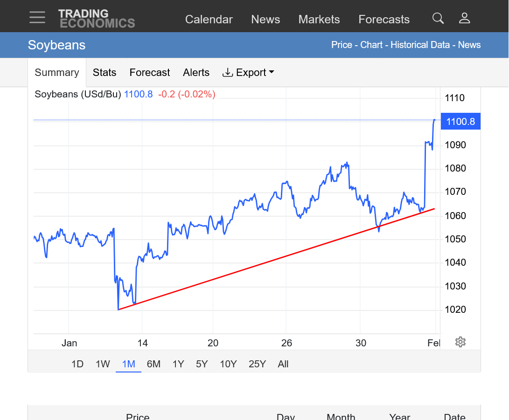
Task: Open the hamburger navigation menu
Action: 37,18
